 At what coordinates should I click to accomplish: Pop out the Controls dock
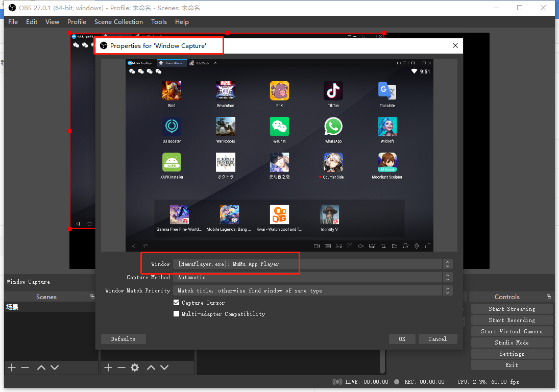click(549, 297)
